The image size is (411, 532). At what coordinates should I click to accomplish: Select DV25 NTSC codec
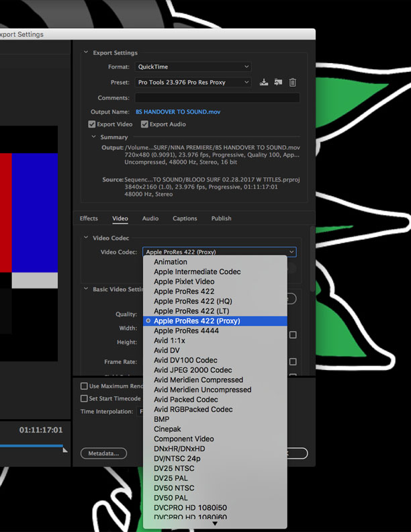(x=215, y=469)
